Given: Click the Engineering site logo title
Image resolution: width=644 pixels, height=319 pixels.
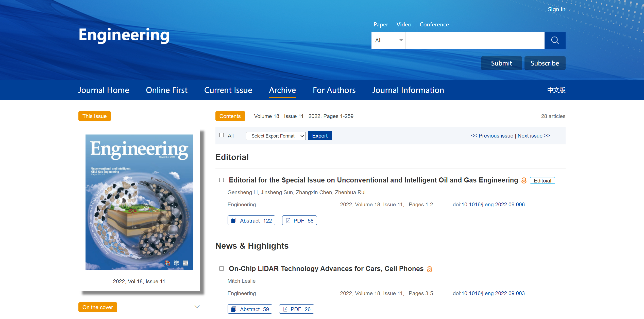Looking at the screenshot, I should [124, 35].
